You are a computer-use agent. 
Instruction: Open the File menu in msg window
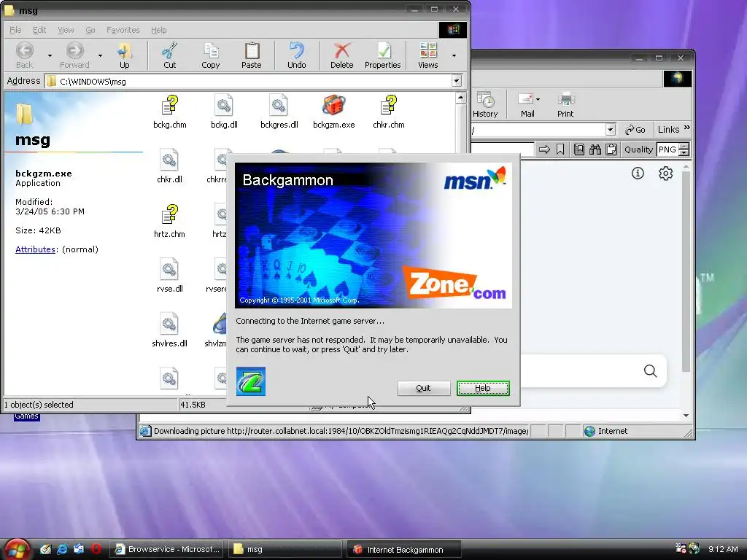coord(15,30)
